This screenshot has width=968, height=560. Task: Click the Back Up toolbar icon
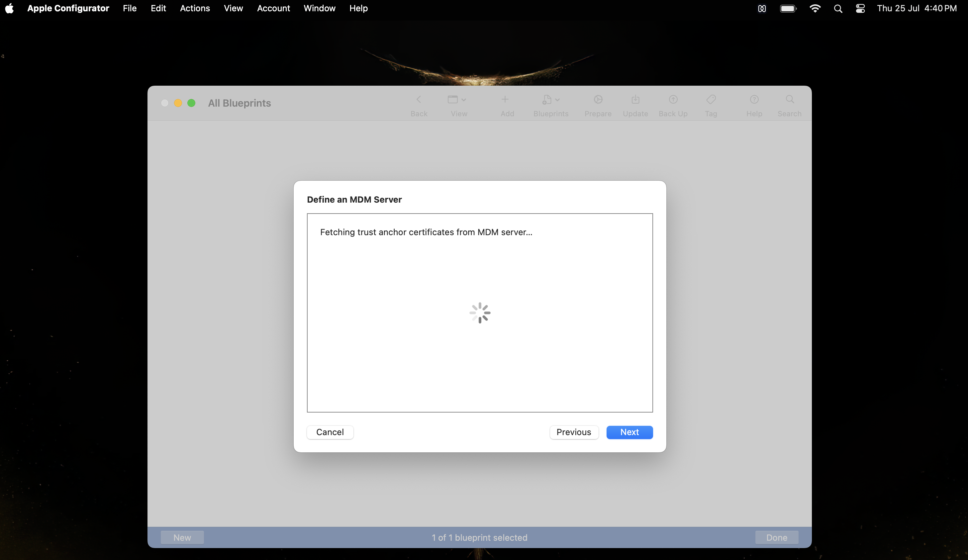[673, 100]
